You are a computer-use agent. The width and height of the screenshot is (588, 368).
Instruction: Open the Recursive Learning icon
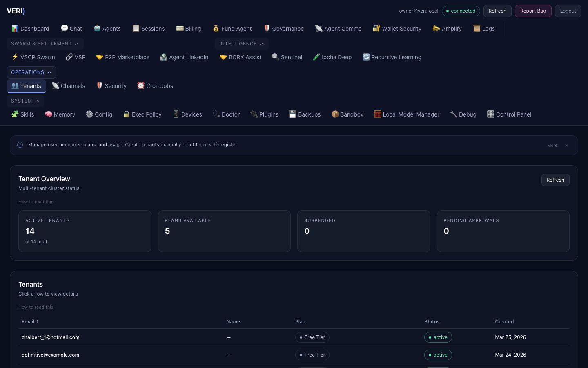[366, 57]
